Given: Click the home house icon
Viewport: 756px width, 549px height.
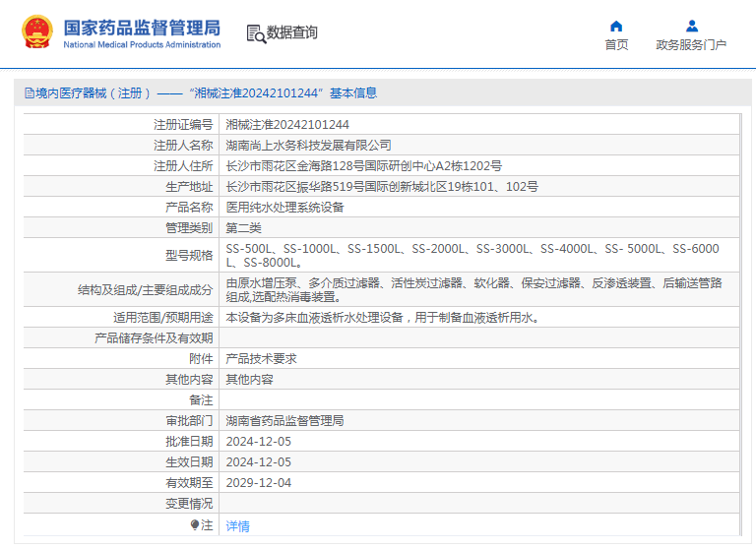Looking at the screenshot, I should point(616,26).
